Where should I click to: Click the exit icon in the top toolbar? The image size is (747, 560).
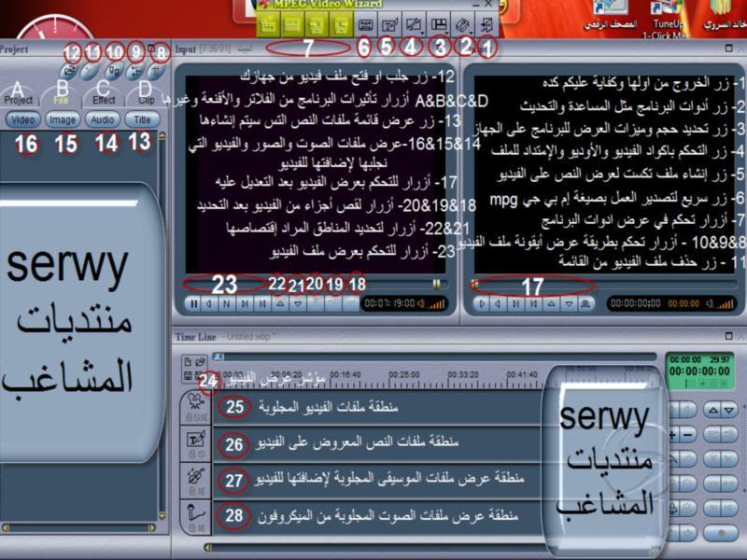tap(487, 24)
